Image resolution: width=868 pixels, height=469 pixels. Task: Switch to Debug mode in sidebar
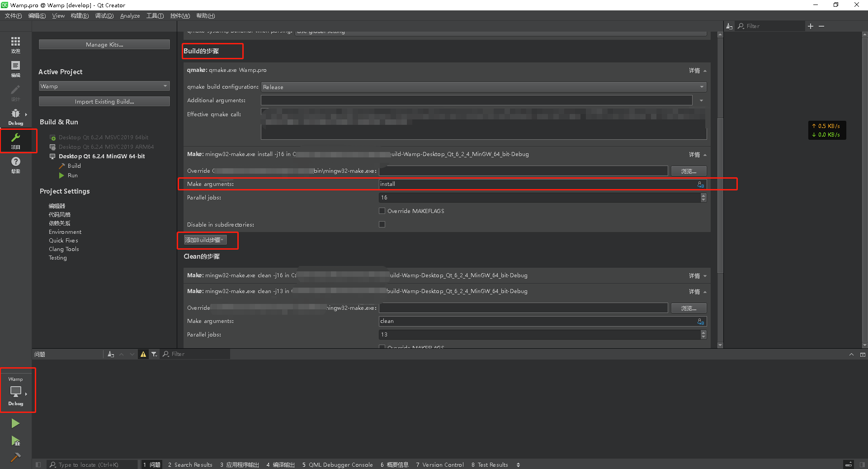16,117
